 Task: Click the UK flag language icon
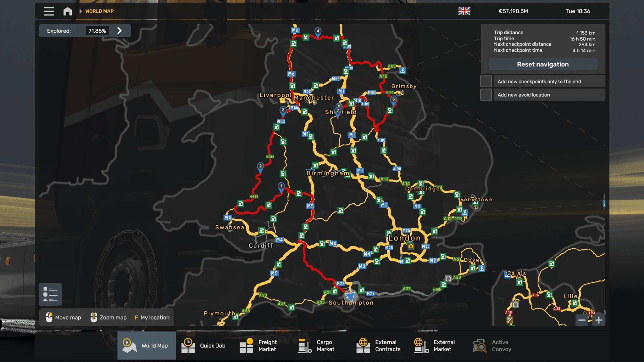click(x=464, y=11)
